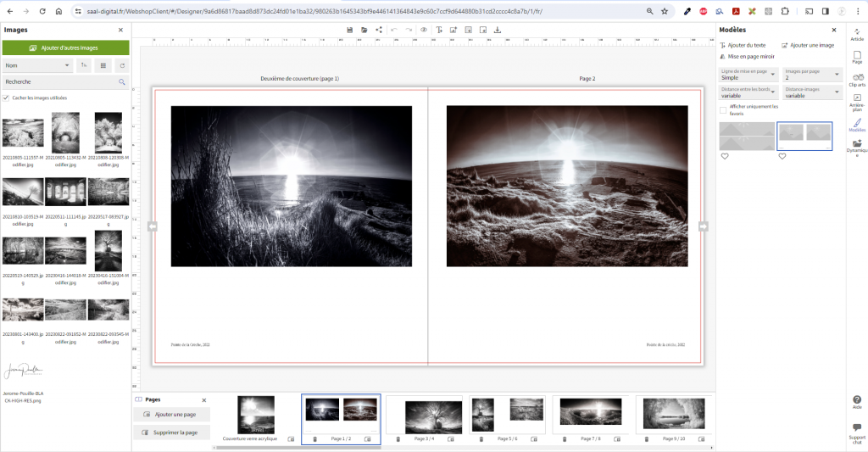Click the Ajouter une page button
The image size is (868, 452).
click(x=170, y=414)
